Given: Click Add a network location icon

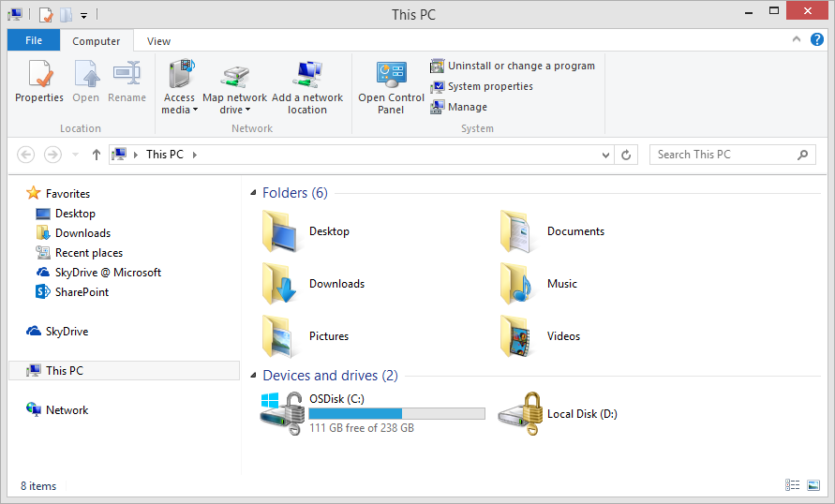Looking at the screenshot, I should coord(307,77).
